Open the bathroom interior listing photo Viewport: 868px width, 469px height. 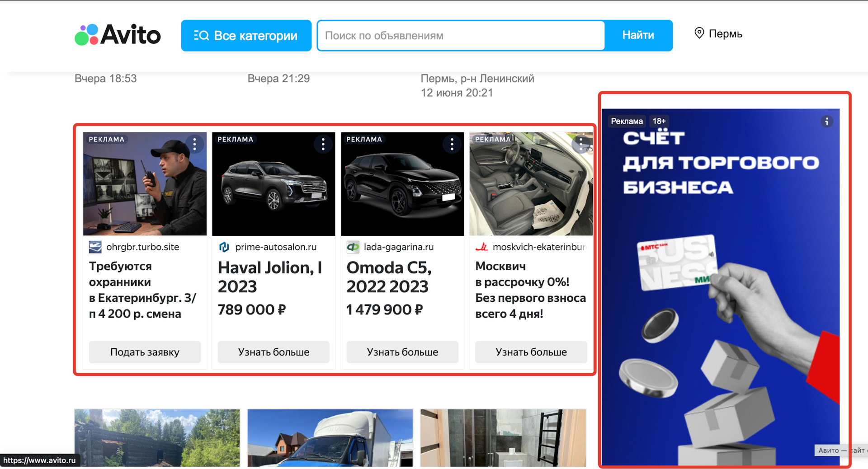pyautogui.click(x=503, y=438)
